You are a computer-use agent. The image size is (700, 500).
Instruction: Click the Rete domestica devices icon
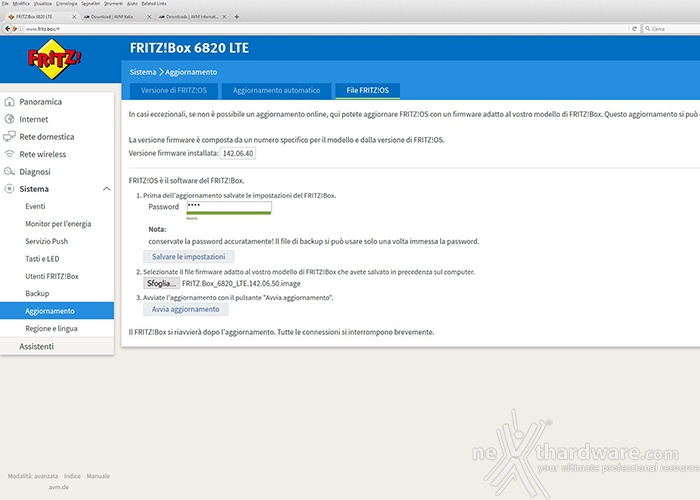point(9,137)
